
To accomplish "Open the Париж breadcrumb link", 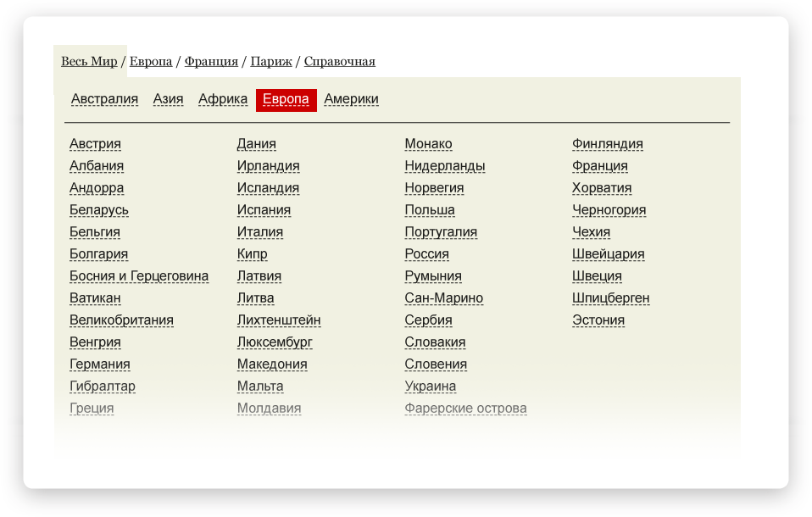I will coord(271,62).
